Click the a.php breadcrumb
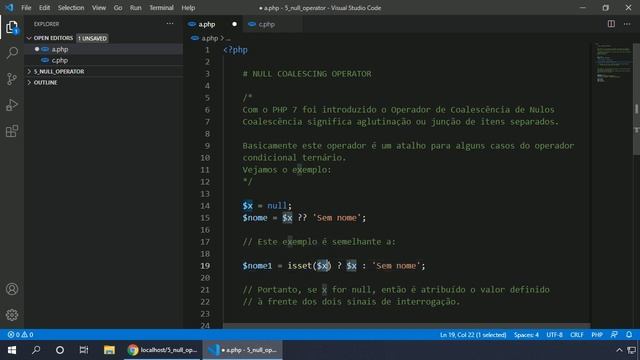Image resolution: width=640 pixels, height=360 pixels. coord(209,38)
